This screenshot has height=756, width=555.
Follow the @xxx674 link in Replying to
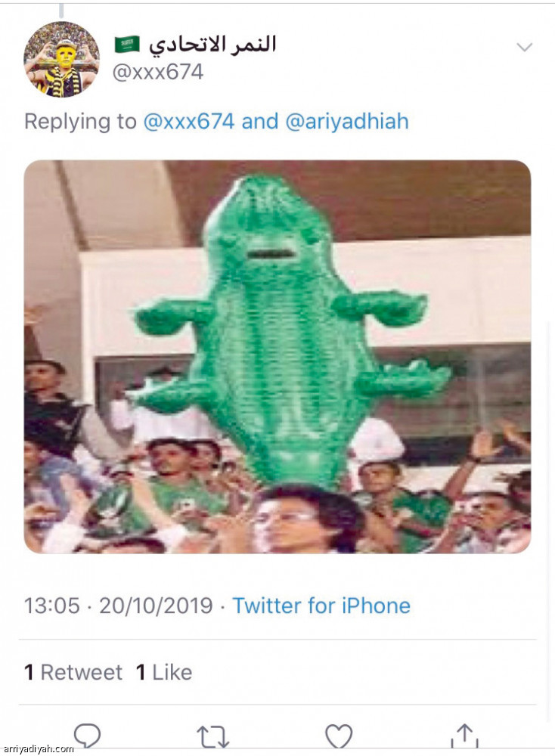pyautogui.click(x=188, y=121)
